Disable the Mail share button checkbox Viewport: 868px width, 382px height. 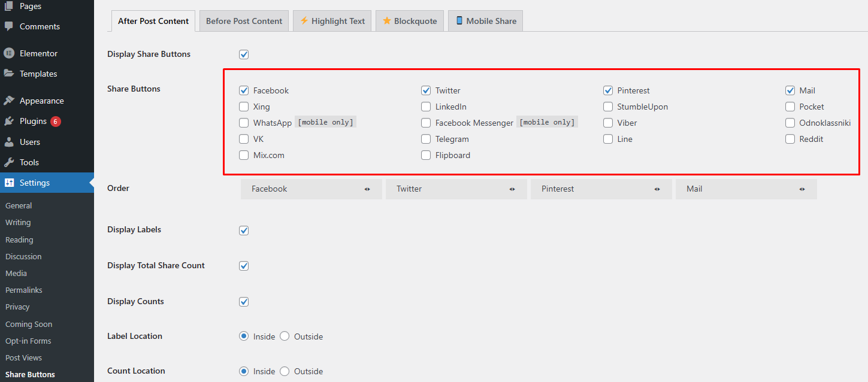[x=790, y=90]
